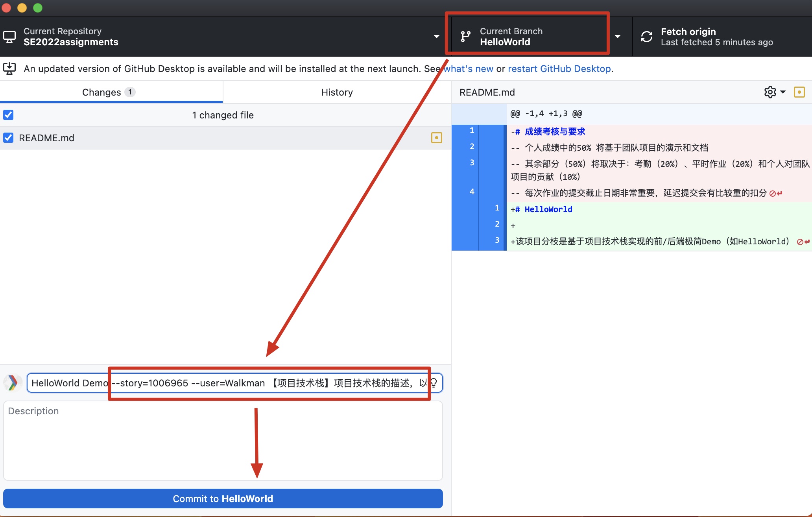Click Commit to HelloWorld button
The width and height of the screenshot is (812, 517).
pyautogui.click(x=223, y=499)
